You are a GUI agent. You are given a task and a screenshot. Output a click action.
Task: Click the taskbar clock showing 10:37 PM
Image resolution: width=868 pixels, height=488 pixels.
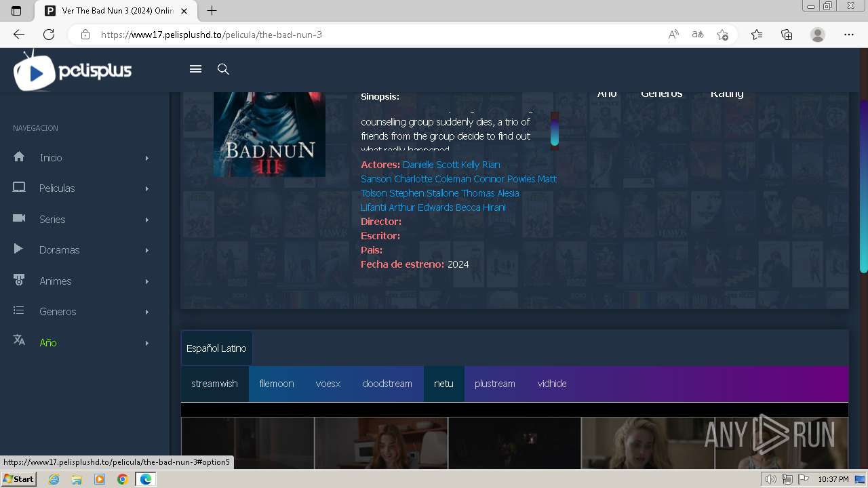point(833,479)
